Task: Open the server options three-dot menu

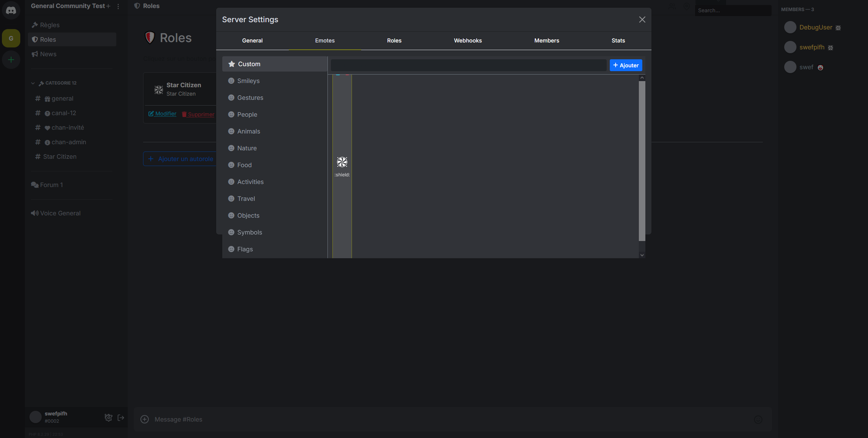Action: point(118,7)
